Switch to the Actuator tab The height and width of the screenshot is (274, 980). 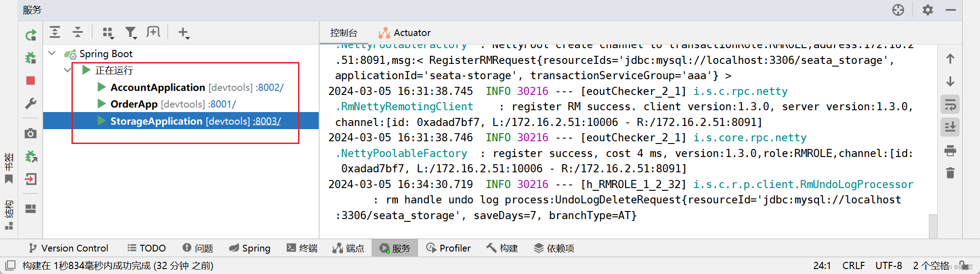click(x=404, y=33)
